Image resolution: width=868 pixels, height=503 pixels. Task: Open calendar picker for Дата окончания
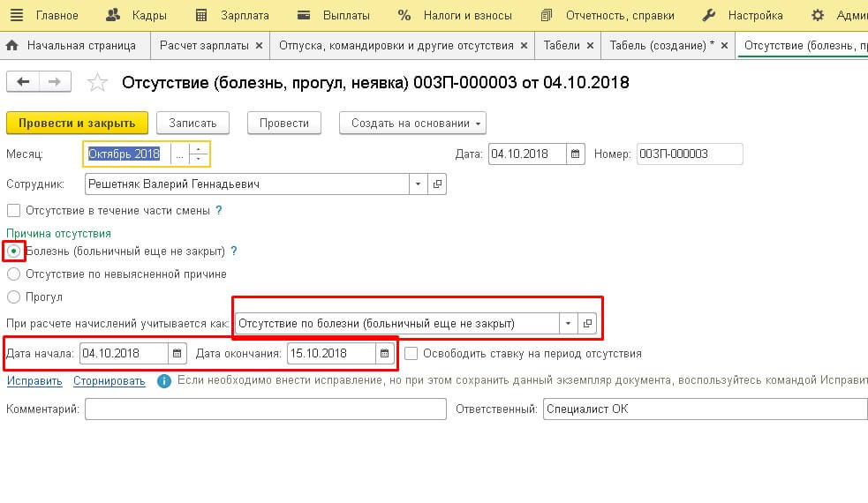[x=385, y=354]
